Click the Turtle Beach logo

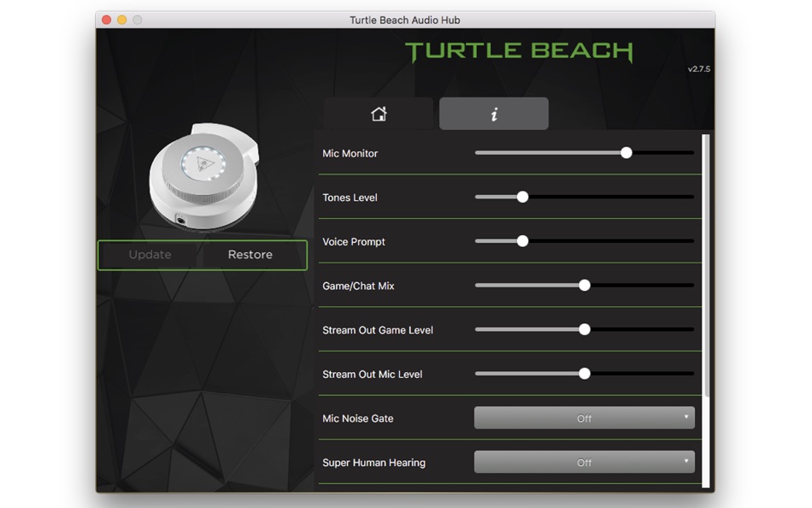[519, 51]
